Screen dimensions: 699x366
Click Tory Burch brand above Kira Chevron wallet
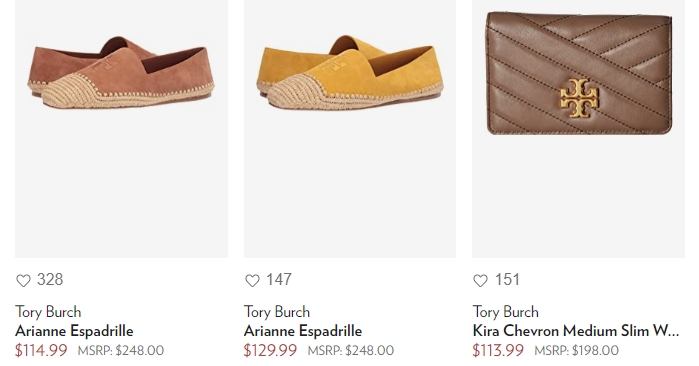coord(506,312)
